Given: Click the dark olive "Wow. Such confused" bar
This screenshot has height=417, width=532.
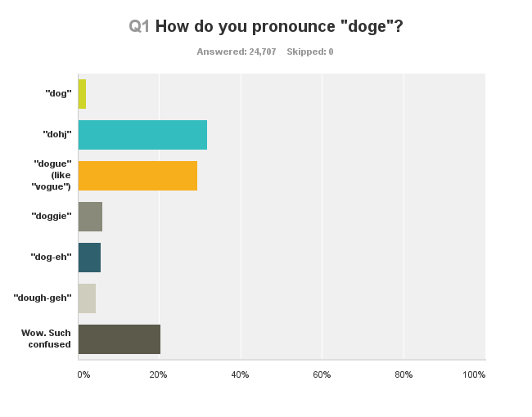Looking at the screenshot, I should pos(119,339).
